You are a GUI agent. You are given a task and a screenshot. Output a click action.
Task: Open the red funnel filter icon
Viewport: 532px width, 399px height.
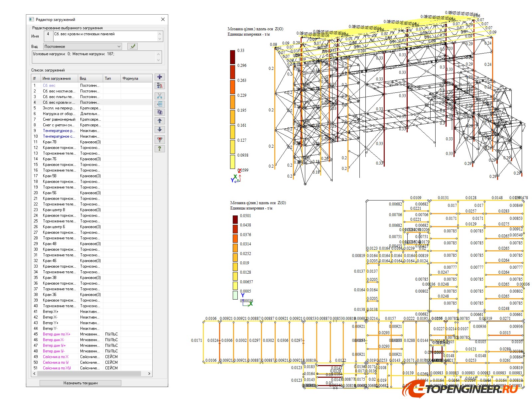click(x=160, y=140)
